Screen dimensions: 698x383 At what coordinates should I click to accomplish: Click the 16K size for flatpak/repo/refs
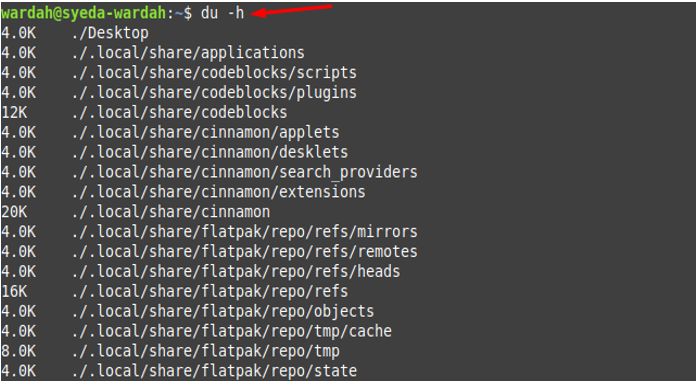click(14, 292)
